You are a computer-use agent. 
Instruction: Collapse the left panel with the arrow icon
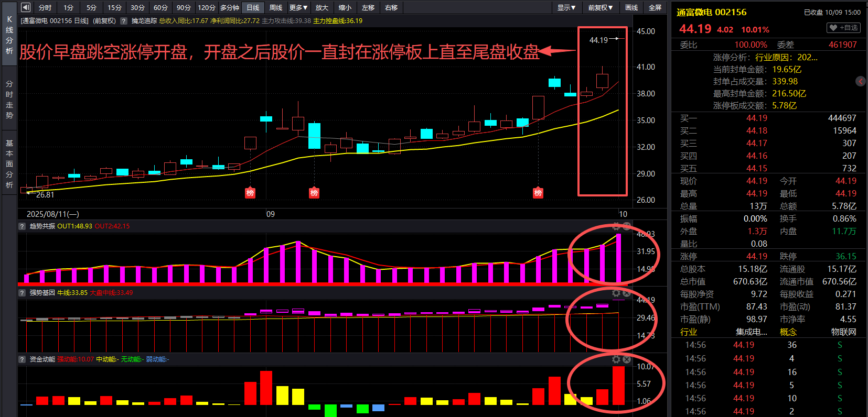click(26, 7)
